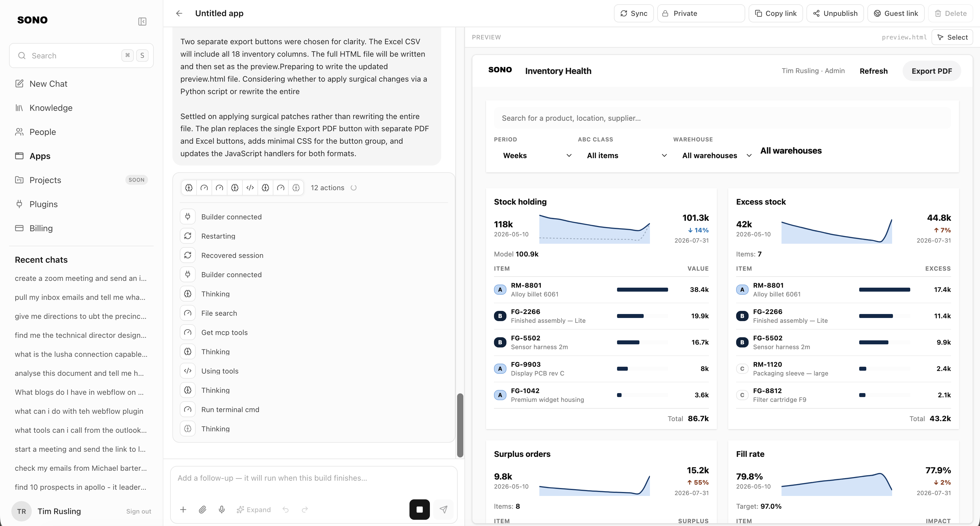Click the B class badge for FG-2266 in Stock holding
Screen dimensions: 980x526
(500, 316)
